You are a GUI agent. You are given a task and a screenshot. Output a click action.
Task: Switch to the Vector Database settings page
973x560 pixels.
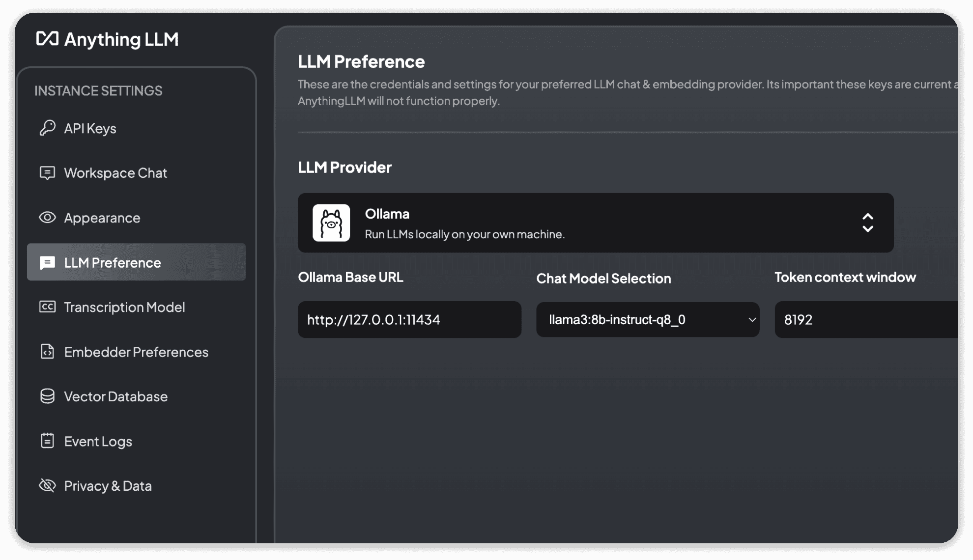click(x=115, y=396)
